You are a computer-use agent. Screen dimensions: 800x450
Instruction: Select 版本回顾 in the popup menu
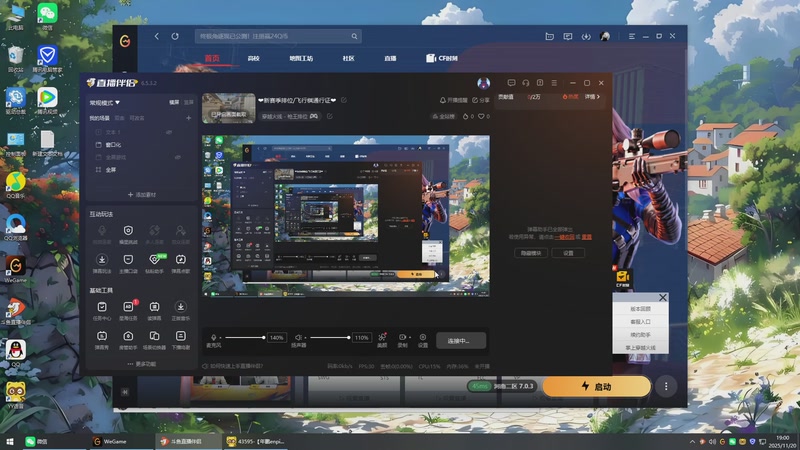pyautogui.click(x=640, y=309)
